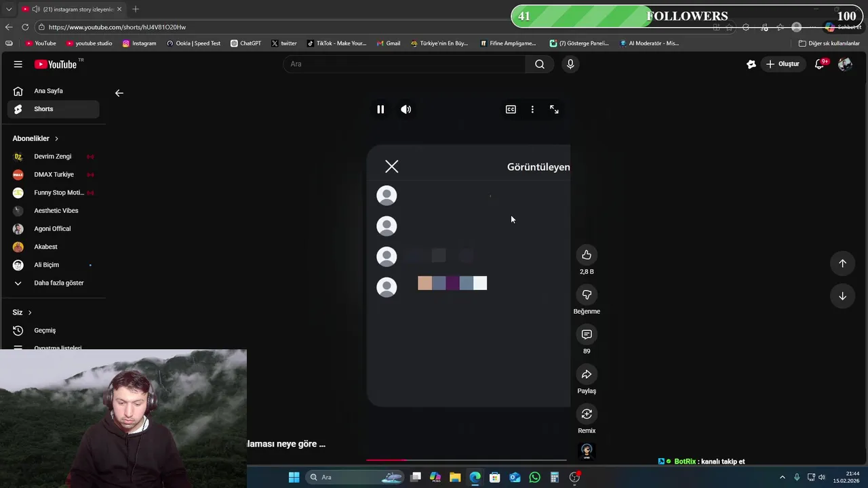The image size is (868, 488).
Task: Open twitter bookmark
Action: coord(283,43)
